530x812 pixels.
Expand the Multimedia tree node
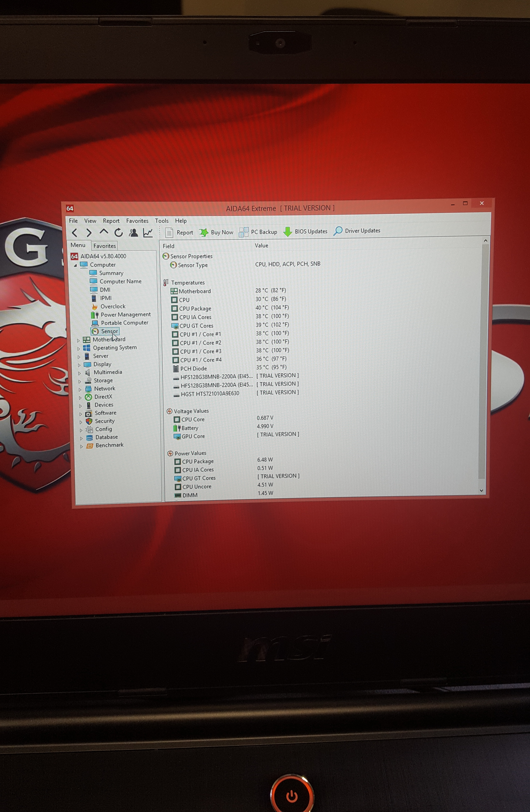click(79, 373)
